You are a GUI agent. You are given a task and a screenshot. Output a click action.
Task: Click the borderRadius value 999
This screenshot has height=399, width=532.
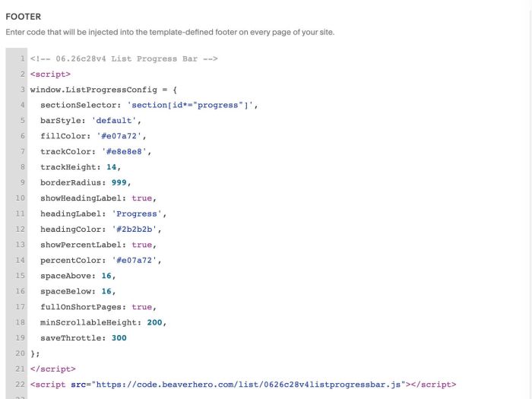pos(119,182)
